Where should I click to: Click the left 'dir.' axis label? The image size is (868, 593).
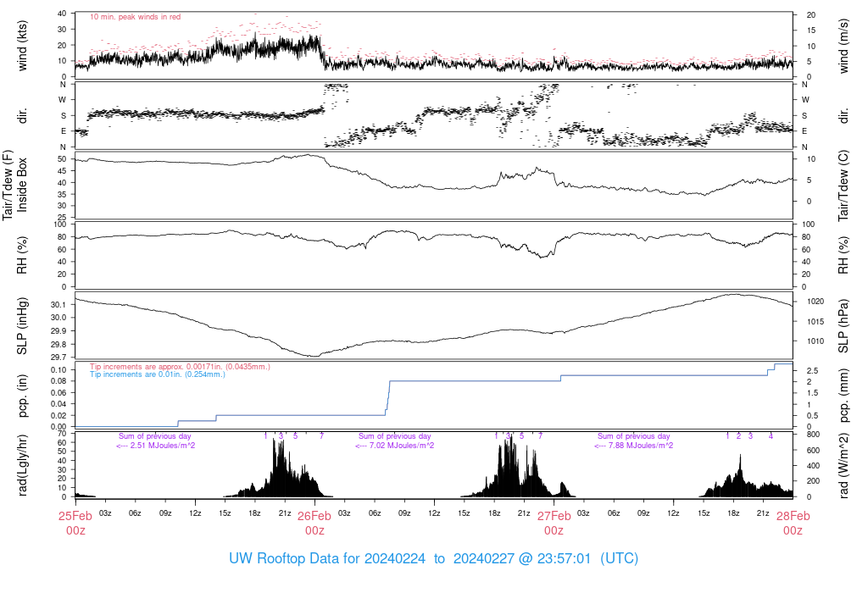[x=22, y=115]
